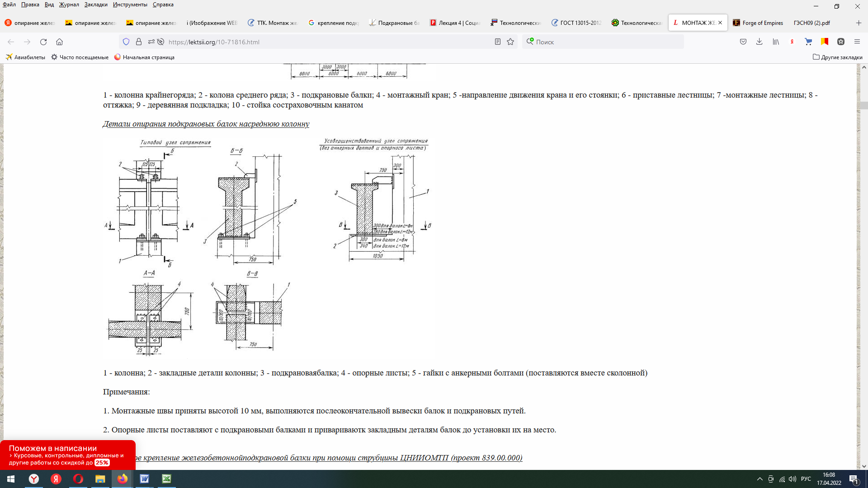Open the shopping cart extension
Viewport: 868px width, 488px height.
point(808,42)
